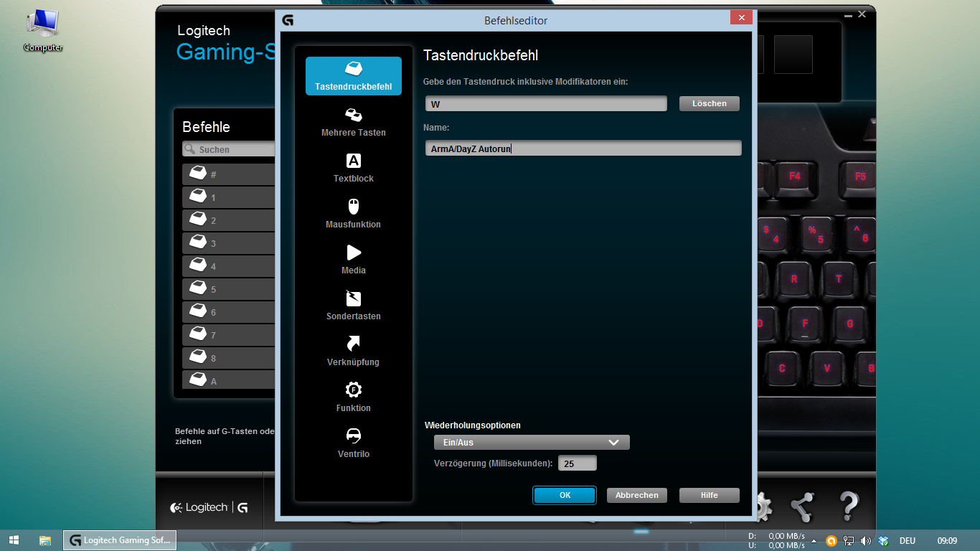Click the 09:09 taskbar clock
This screenshot has height=551, width=980.
948,541
